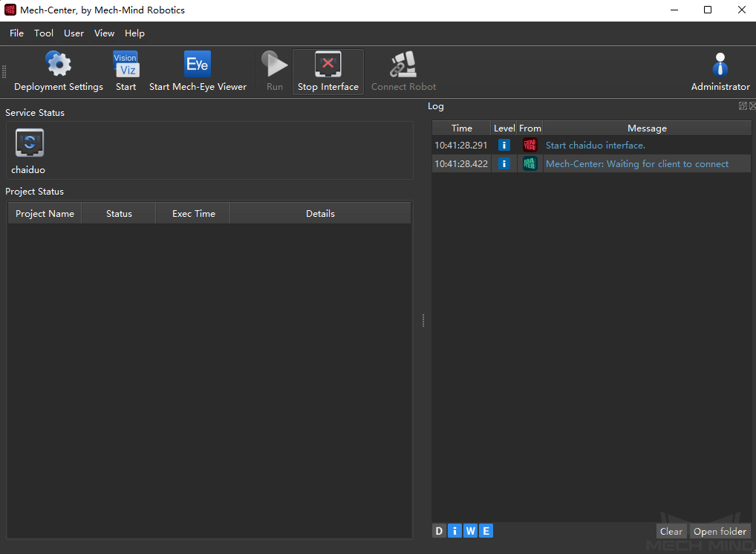Open the User menu
Screen dimensions: 756x554
(74, 33)
